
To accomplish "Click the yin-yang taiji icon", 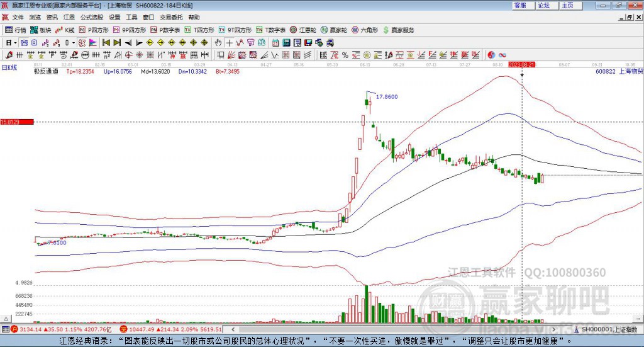I will (x=491, y=55).
